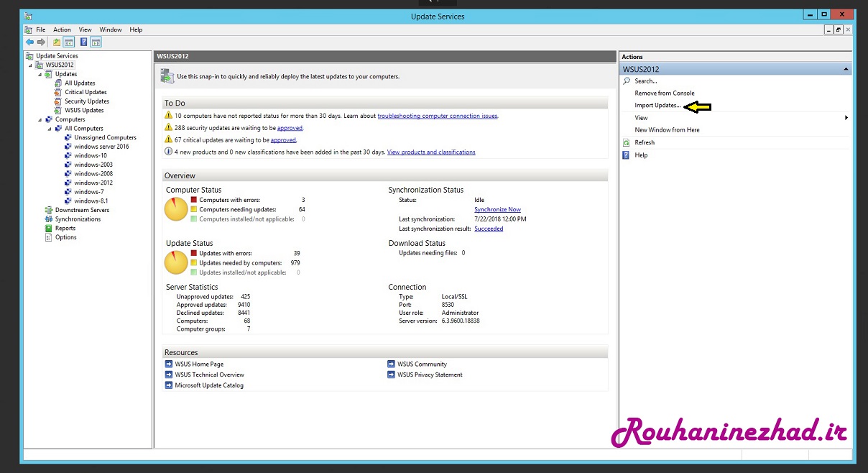This screenshot has width=868, height=473.
Task: Choose New Window from Here action
Action: click(667, 130)
